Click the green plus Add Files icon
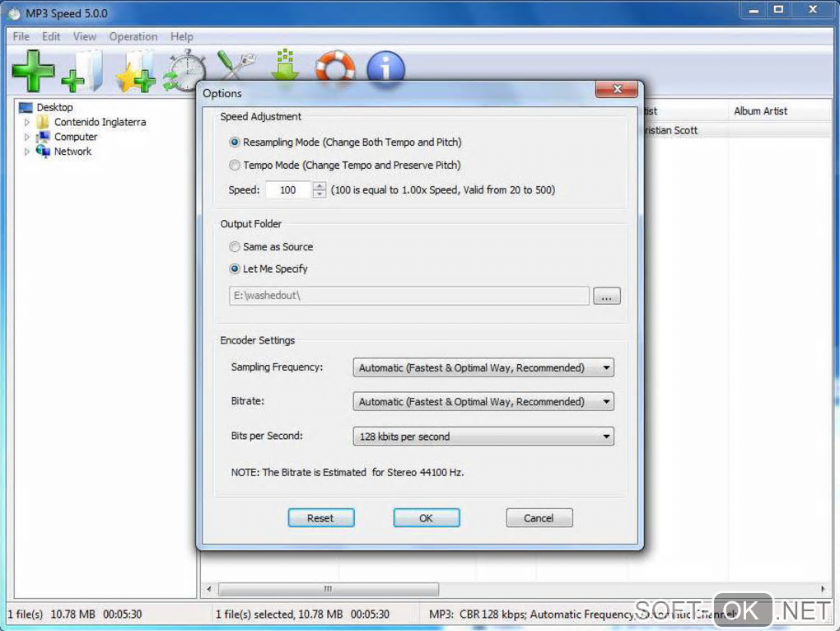840x631 pixels. pyautogui.click(x=33, y=71)
